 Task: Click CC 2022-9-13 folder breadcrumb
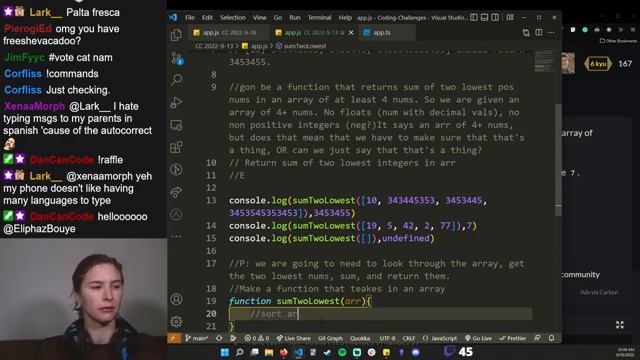[214, 46]
